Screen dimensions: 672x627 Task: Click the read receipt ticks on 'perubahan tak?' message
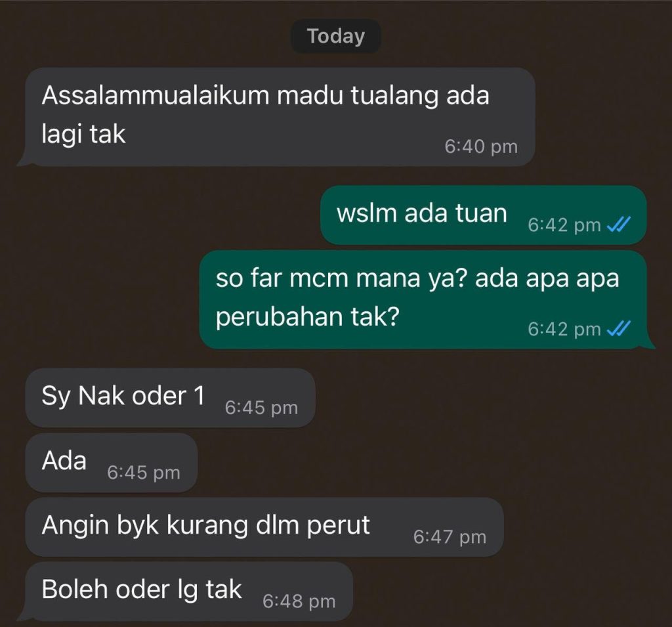[619, 329]
